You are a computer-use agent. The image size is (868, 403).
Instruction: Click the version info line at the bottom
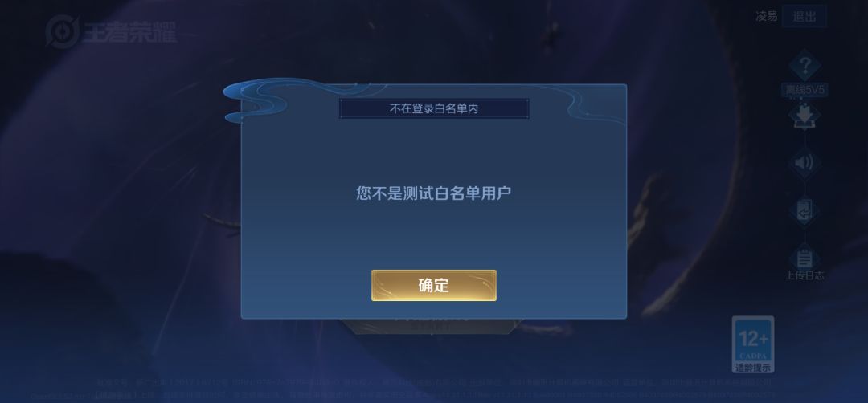tap(403, 395)
